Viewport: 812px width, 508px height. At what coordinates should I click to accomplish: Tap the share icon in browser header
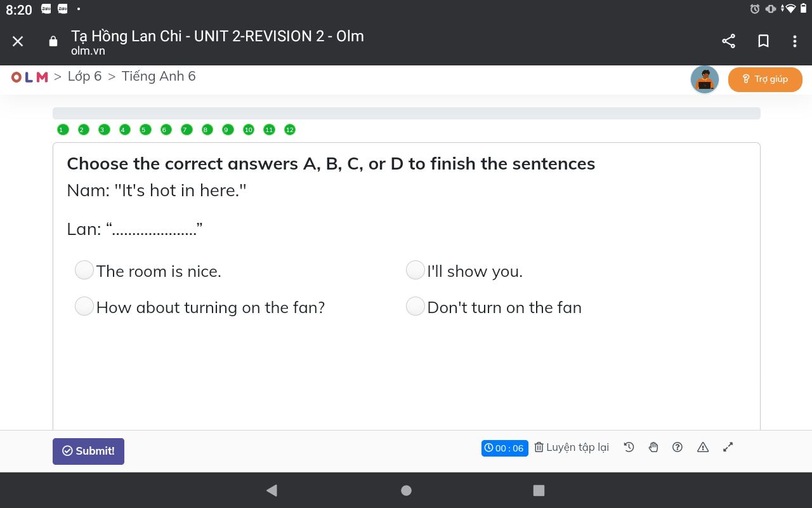[729, 41]
